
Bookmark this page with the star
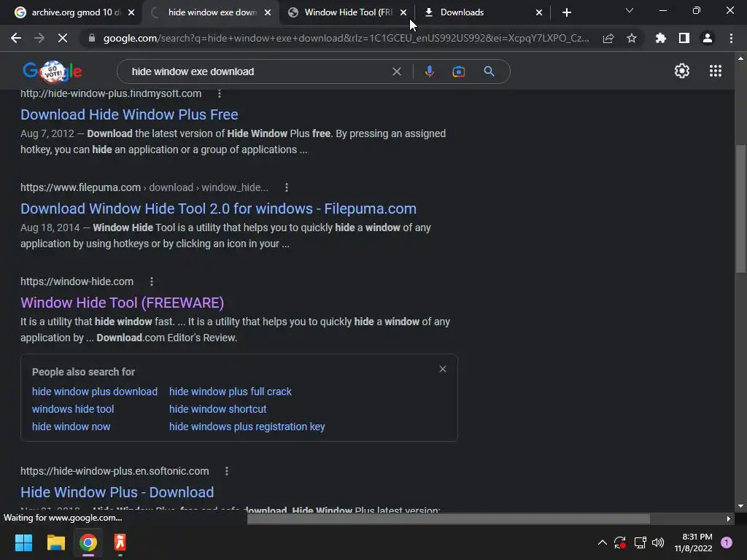coord(632,38)
